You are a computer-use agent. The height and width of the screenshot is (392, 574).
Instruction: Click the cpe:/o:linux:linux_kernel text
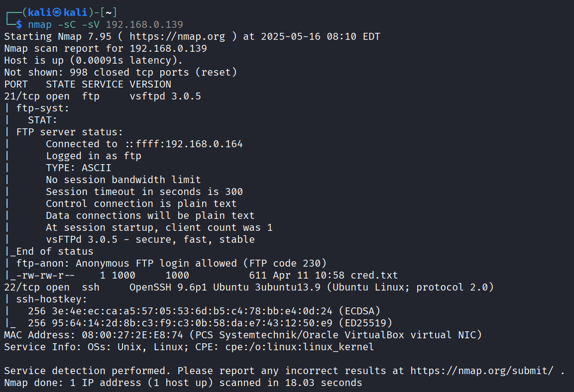tap(300, 347)
